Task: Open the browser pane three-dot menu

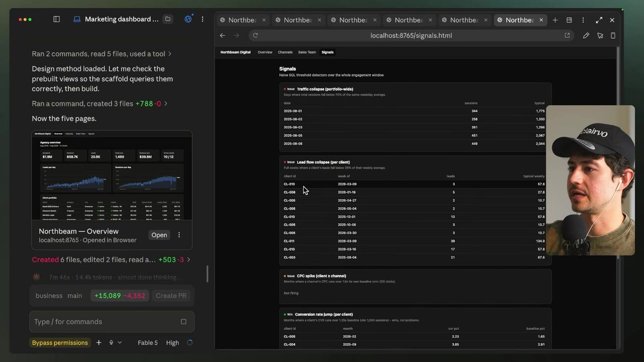Action: [583, 20]
